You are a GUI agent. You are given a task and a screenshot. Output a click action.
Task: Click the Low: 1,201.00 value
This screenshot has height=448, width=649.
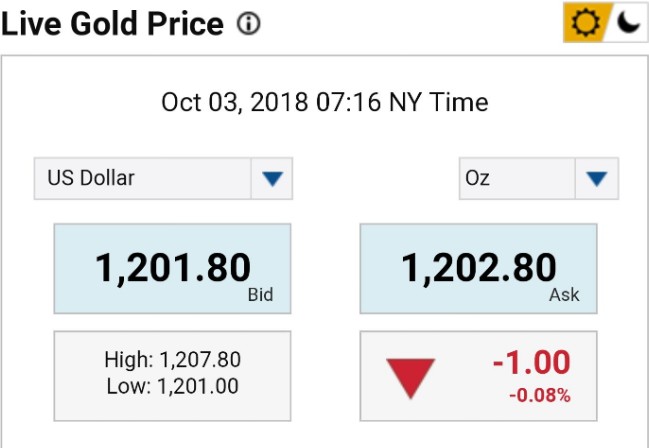coord(172,386)
